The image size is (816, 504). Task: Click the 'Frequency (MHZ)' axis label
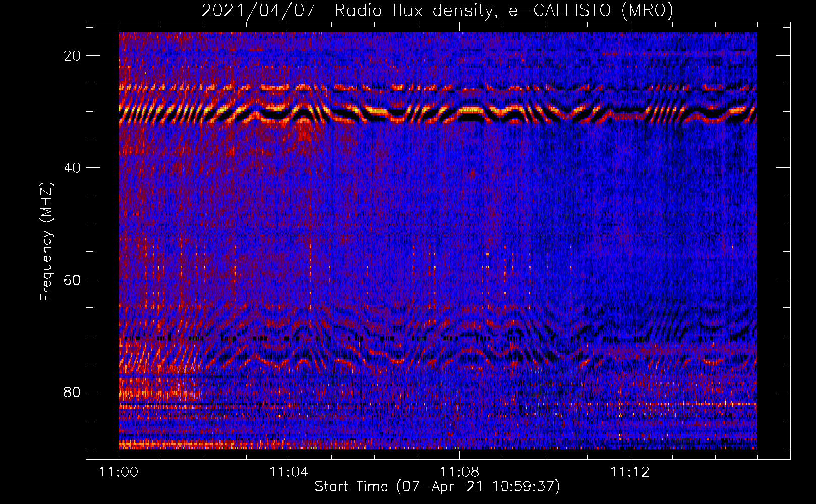[x=46, y=242]
